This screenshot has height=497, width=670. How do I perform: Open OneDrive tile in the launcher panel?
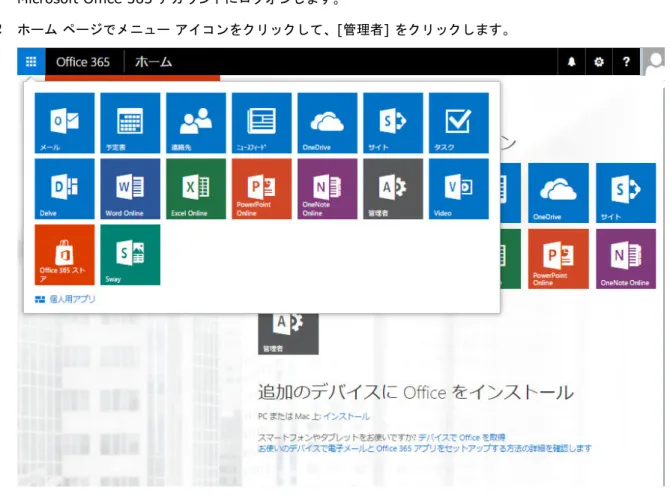[x=327, y=123]
